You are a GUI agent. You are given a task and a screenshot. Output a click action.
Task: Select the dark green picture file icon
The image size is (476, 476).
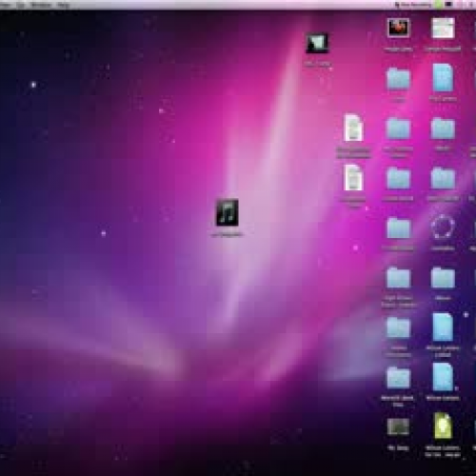click(x=398, y=426)
